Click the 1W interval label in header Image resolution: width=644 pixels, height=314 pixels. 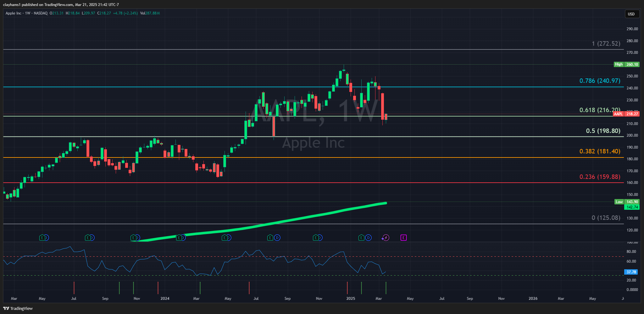tap(28, 13)
